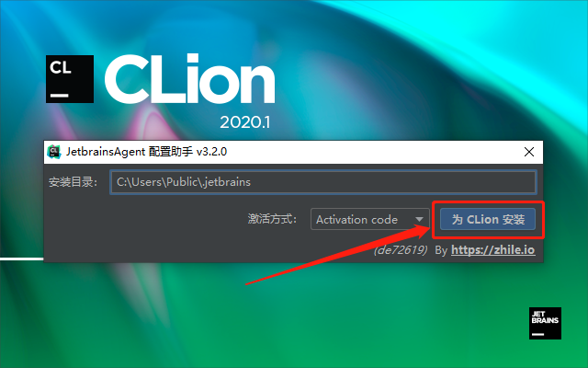Expand the dropdown arrow beside Activation code
Viewport: 588px width, 368px height.
(x=419, y=219)
